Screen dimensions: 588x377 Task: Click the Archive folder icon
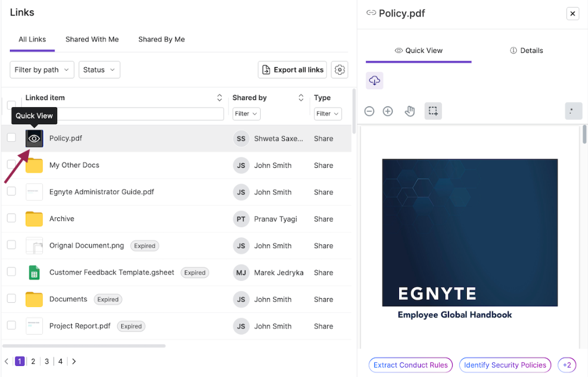tap(34, 219)
